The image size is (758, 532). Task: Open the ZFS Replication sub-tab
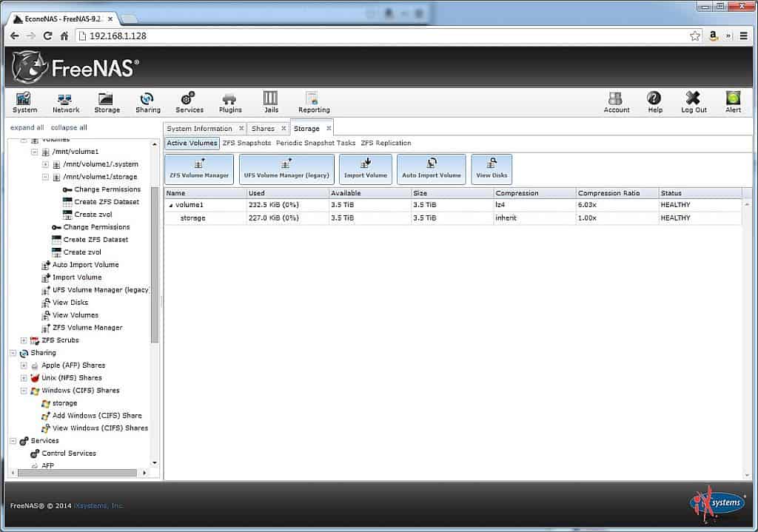coord(386,143)
